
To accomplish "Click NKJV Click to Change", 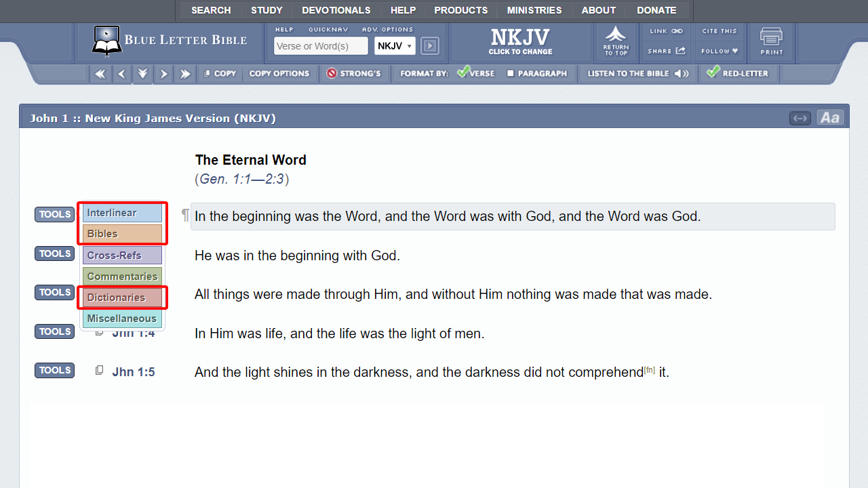I will click(521, 41).
